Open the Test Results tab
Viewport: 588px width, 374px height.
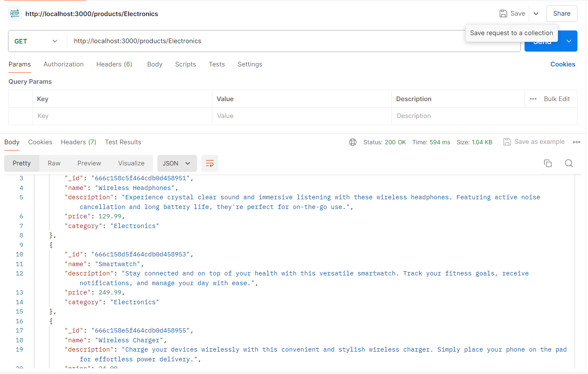[x=123, y=142]
